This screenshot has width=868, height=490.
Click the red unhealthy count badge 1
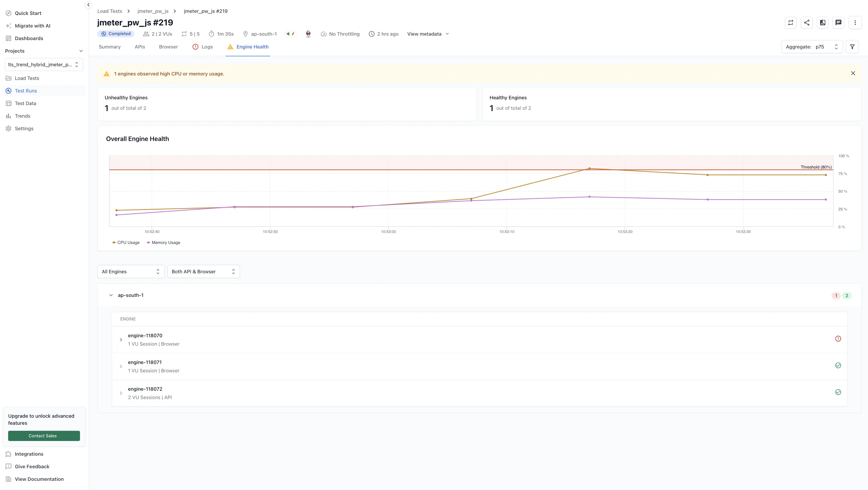(x=836, y=296)
